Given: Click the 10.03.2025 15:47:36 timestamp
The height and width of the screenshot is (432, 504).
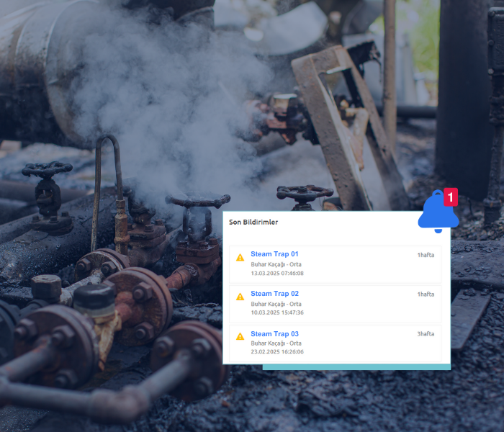Looking at the screenshot, I should coord(277,312).
